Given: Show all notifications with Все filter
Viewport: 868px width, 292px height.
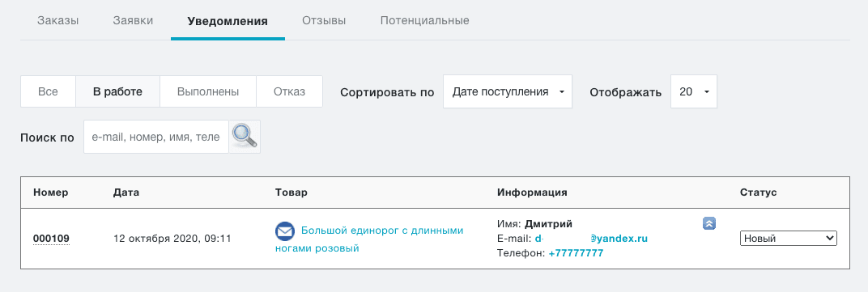Looking at the screenshot, I should (x=48, y=91).
